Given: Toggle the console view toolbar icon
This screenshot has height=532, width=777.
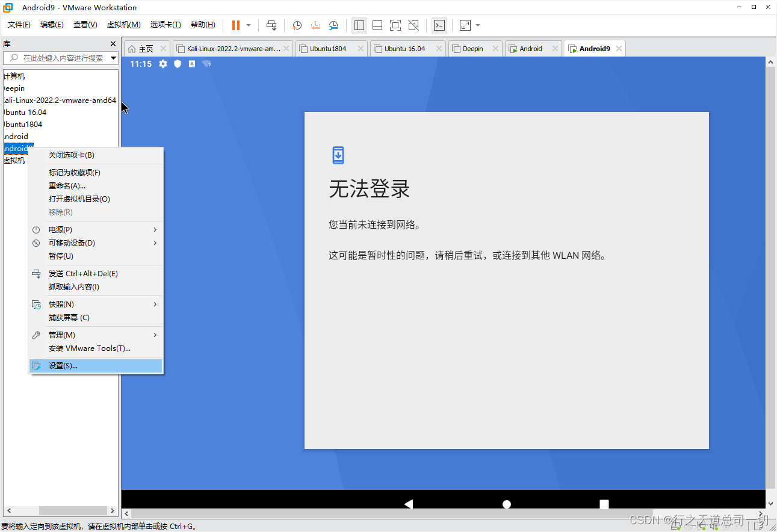Looking at the screenshot, I should coord(439,25).
